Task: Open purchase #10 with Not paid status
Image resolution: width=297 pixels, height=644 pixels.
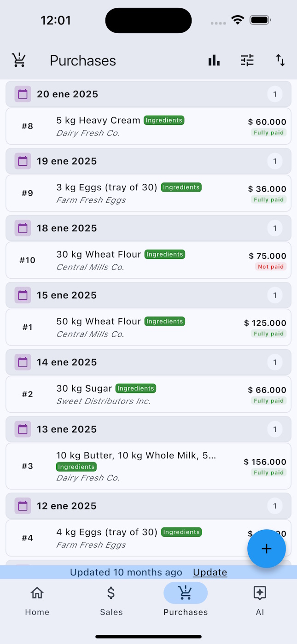Action: click(148, 260)
